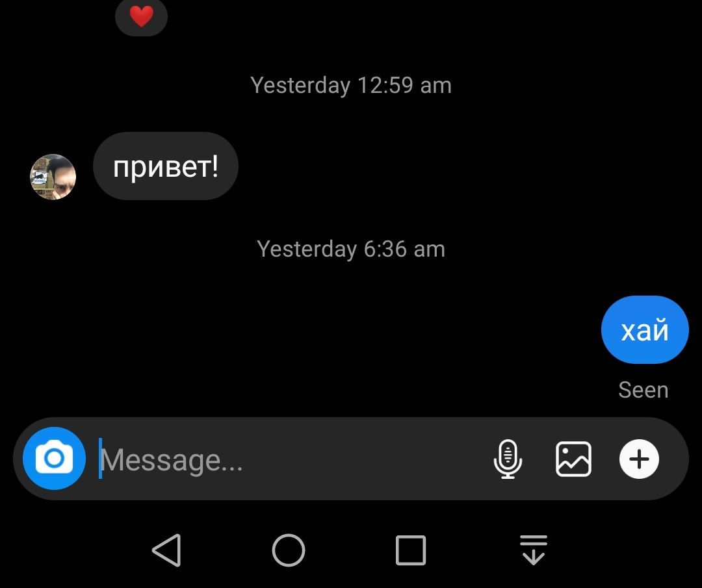Tap the text cursor in message box
Screen dimensions: 702x588
tap(100, 458)
